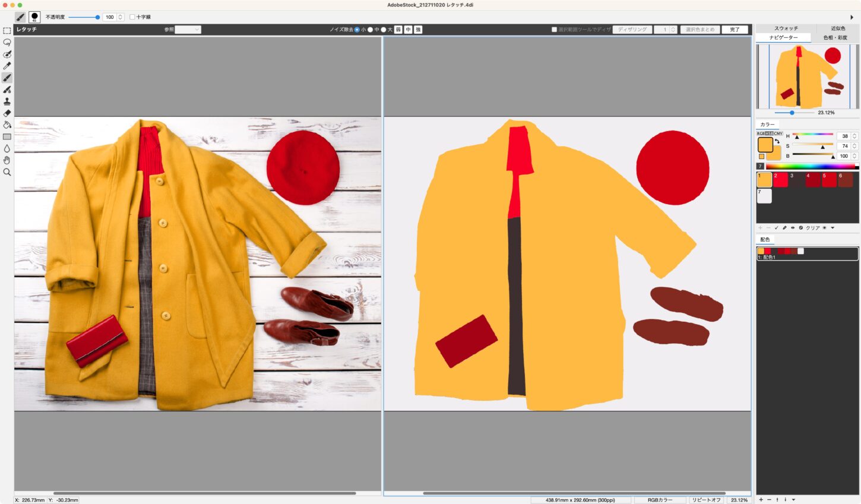Select the Lasso selection tool
Viewport: 861px width, 504px height.
pyautogui.click(x=7, y=43)
